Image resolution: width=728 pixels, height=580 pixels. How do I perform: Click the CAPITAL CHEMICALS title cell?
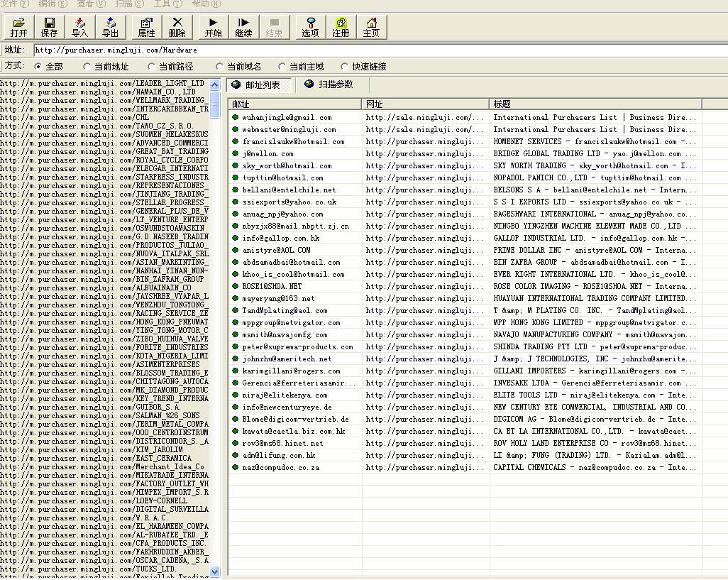point(595,468)
